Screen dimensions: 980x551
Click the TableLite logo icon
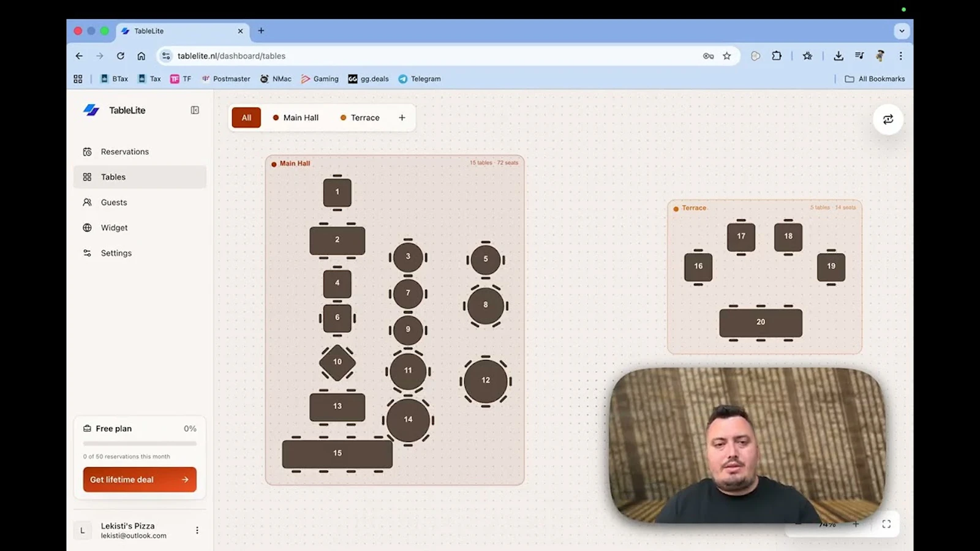click(91, 110)
